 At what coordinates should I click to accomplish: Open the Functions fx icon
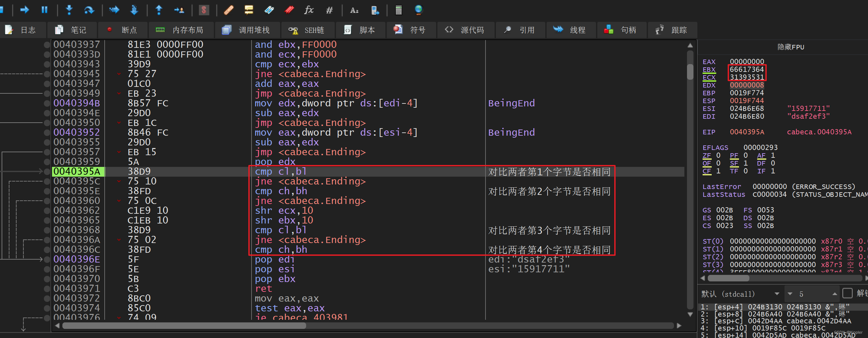point(309,10)
